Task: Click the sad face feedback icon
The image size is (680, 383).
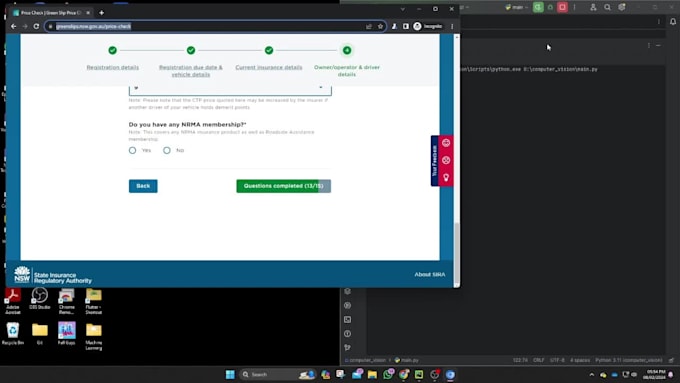Action: click(446, 160)
